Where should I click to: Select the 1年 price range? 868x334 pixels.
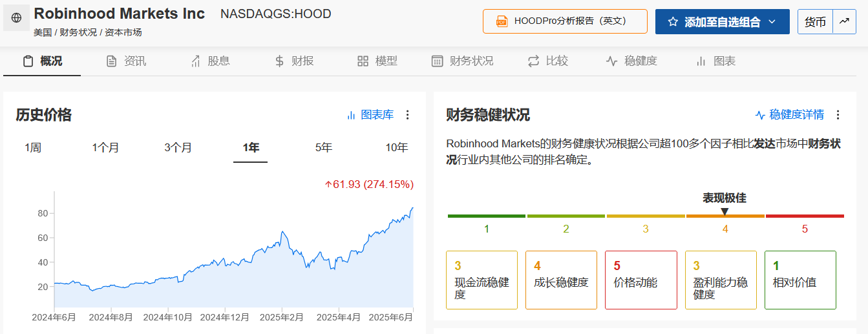click(251, 148)
